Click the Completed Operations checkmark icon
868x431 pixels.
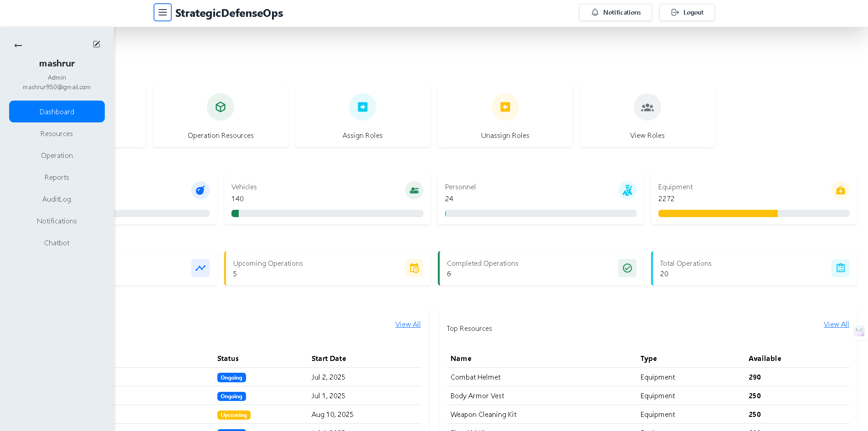point(627,268)
